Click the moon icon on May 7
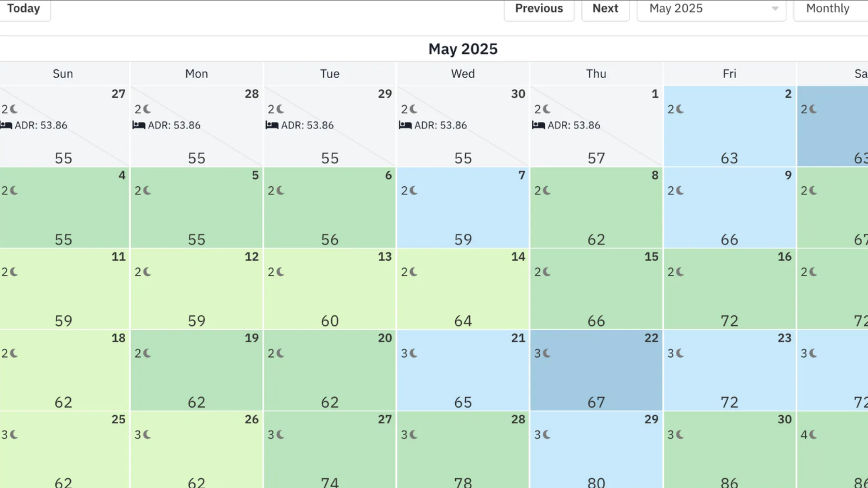The height and width of the screenshot is (488, 868). [413, 191]
